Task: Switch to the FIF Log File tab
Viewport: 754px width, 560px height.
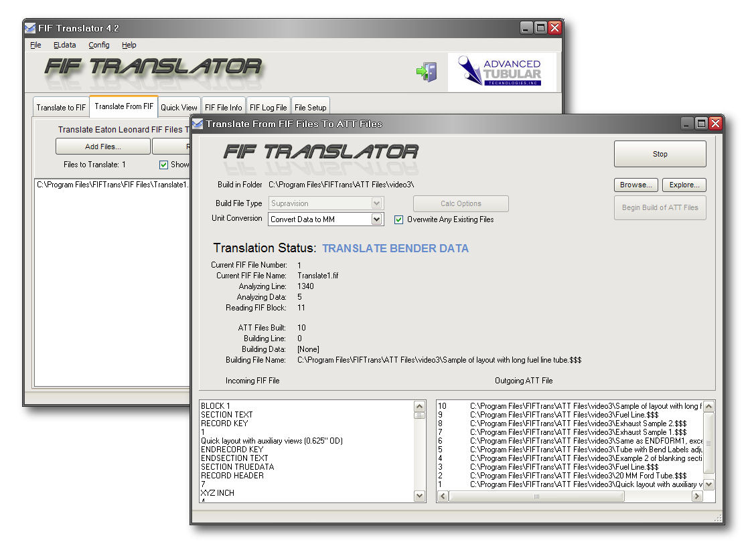Action: pyautogui.click(x=268, y=107)
